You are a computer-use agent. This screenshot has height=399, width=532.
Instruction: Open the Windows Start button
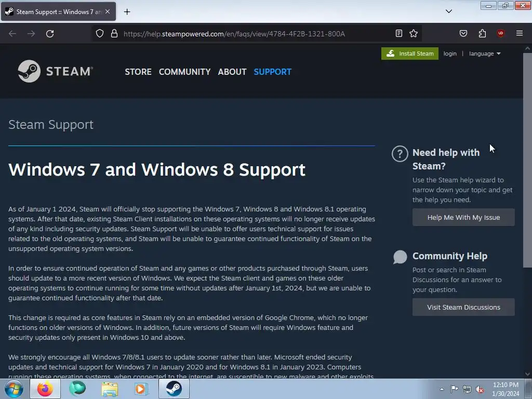[14, 389]
